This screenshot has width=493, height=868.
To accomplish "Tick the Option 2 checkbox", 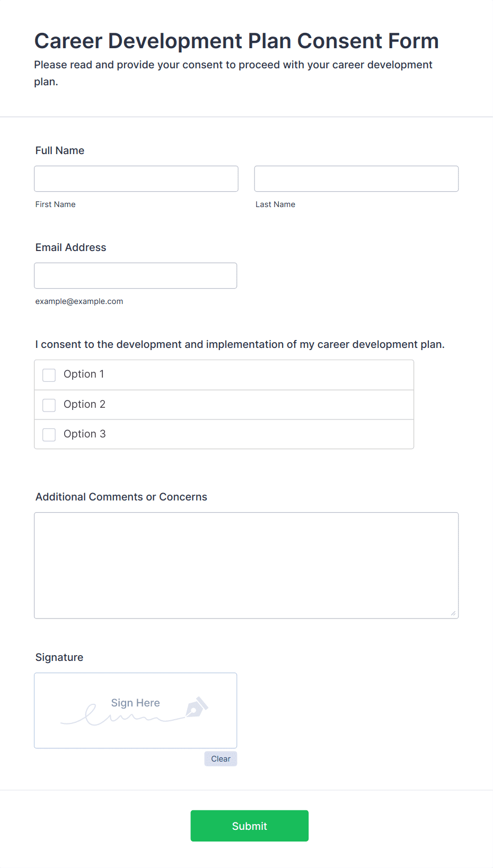I will point(49,405).
